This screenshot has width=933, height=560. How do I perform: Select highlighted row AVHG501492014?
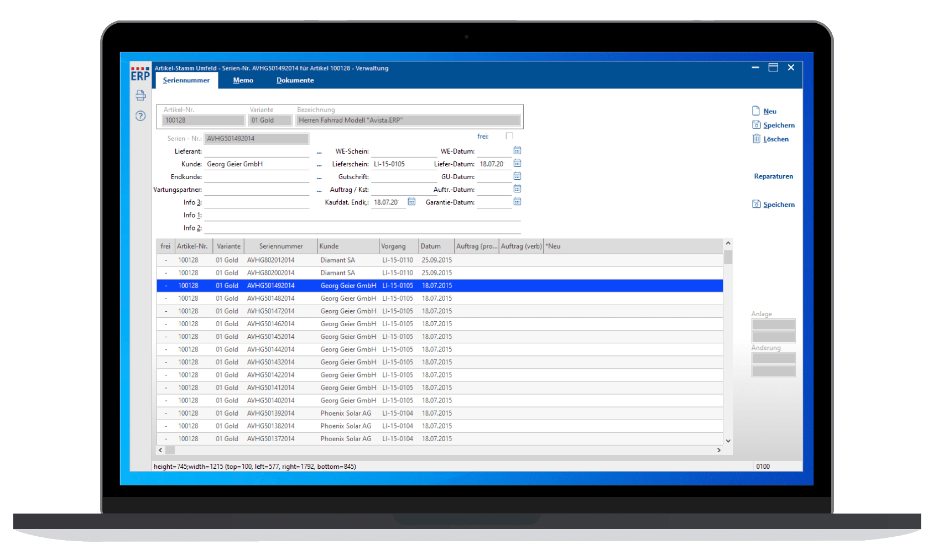[x=440, y=285]
